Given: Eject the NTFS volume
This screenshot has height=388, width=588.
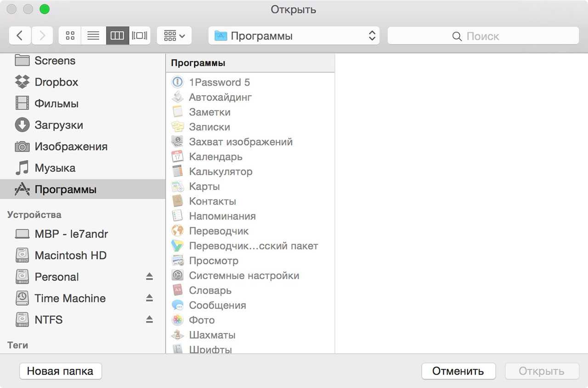Looking at the screenshot, I should (x=149, y=320).
